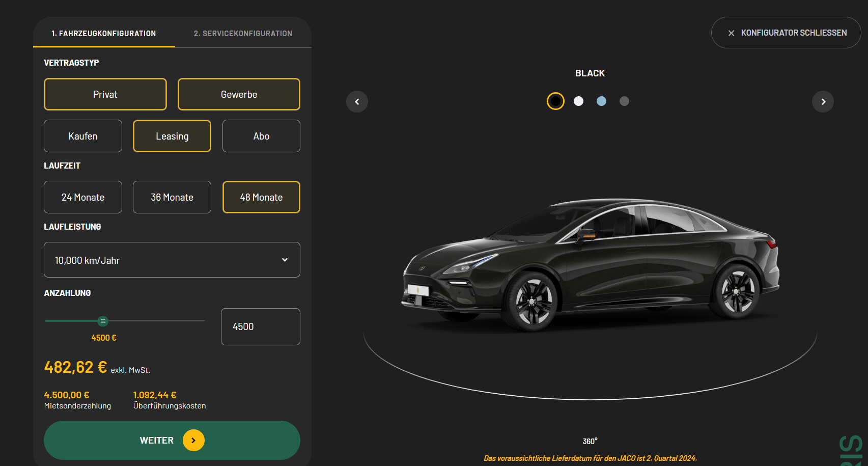Click the next car image arrow
Screen dimensions: 868x466
coord(823,102)
